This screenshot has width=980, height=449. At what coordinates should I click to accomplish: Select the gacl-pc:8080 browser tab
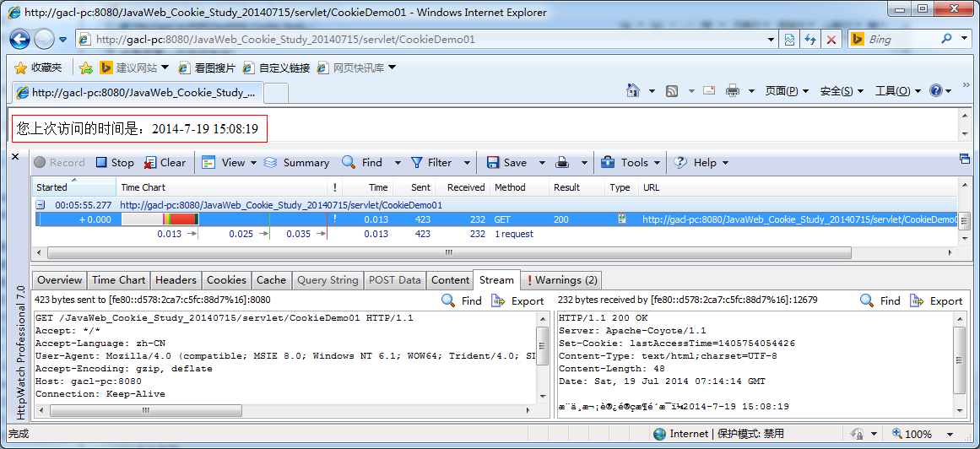[x=138, y=93]
